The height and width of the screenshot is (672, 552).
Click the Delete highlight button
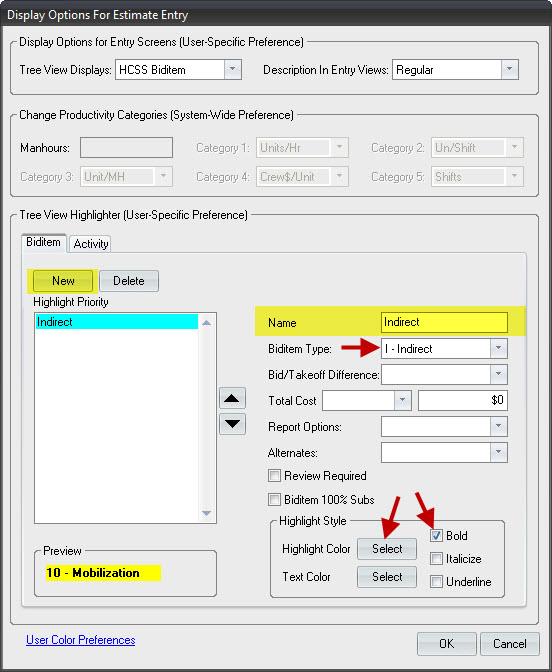click(129, 281)
